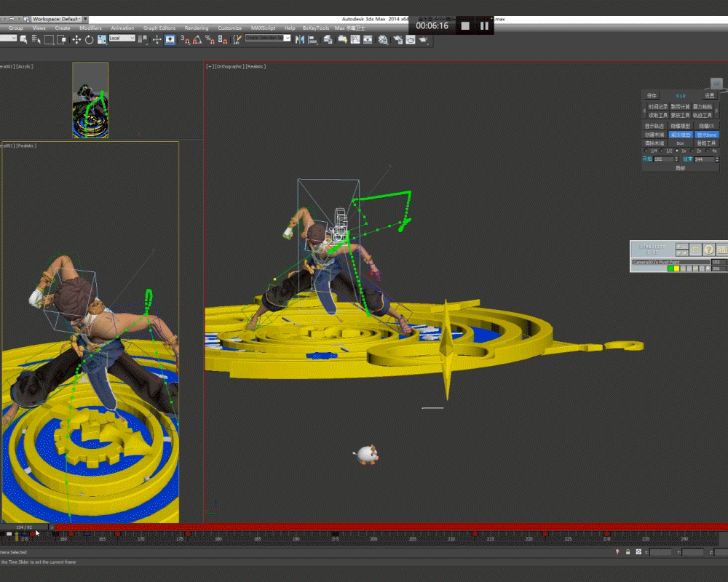Open the Views menu

pyautogui.click(x=39, y=28)
